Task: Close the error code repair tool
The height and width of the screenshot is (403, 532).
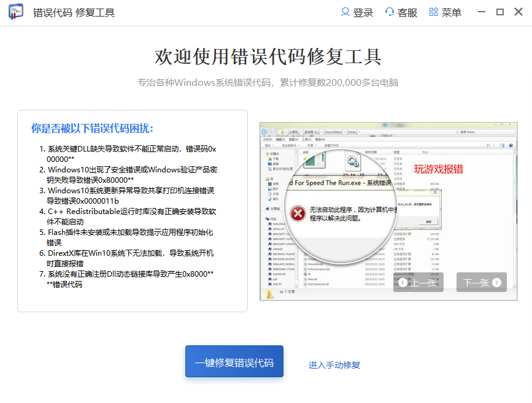Action: click(x=518, y=12)
